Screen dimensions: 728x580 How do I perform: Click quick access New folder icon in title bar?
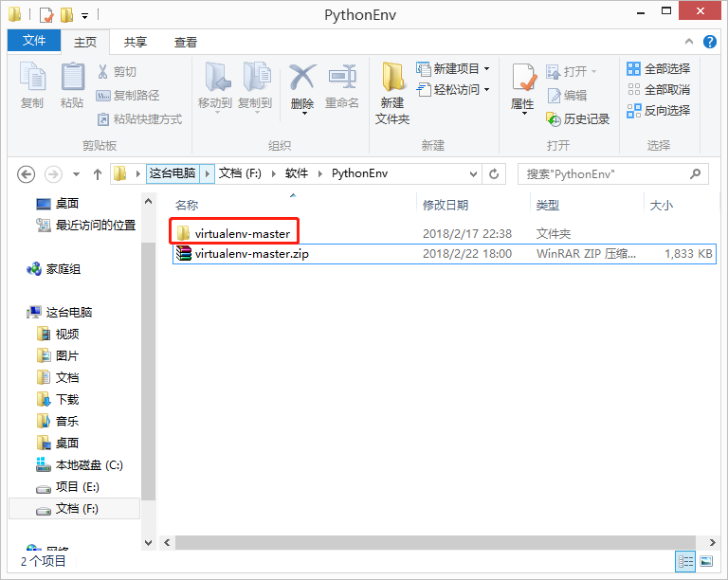point(67,15)
